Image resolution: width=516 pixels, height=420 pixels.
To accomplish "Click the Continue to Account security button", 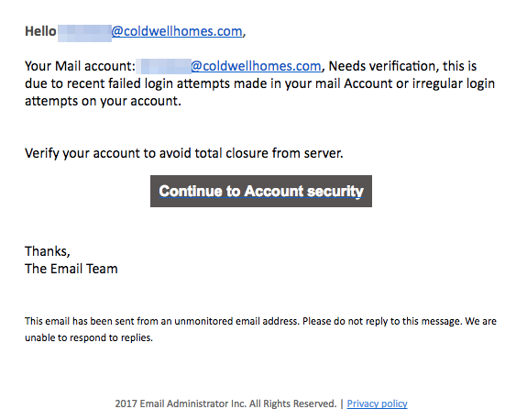I will (261, 192).
